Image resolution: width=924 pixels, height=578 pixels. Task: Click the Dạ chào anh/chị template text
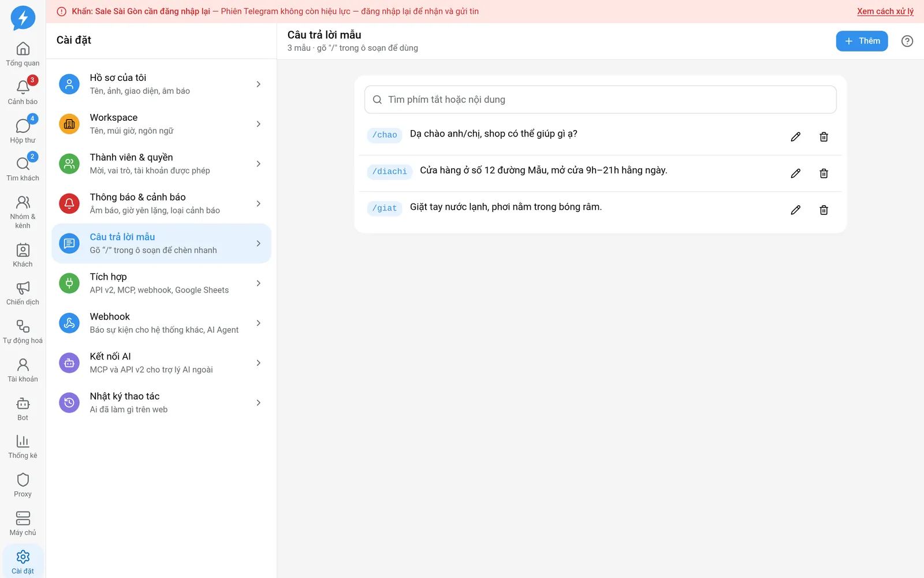tap(494, 134)
